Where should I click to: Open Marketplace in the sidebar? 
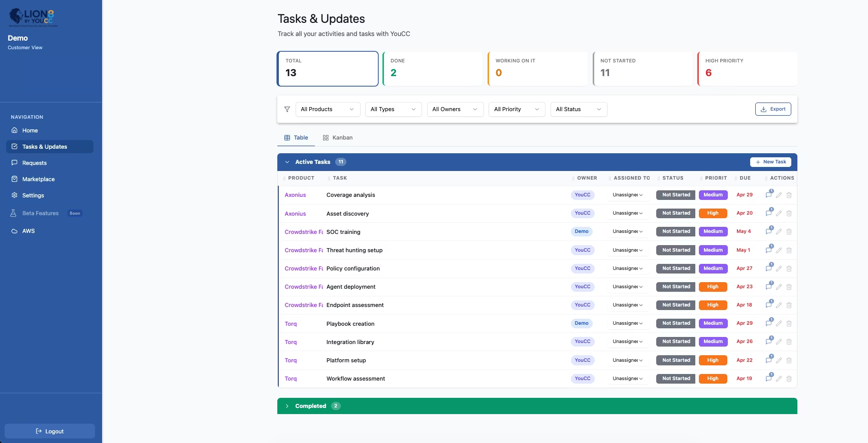click(50, 179)
